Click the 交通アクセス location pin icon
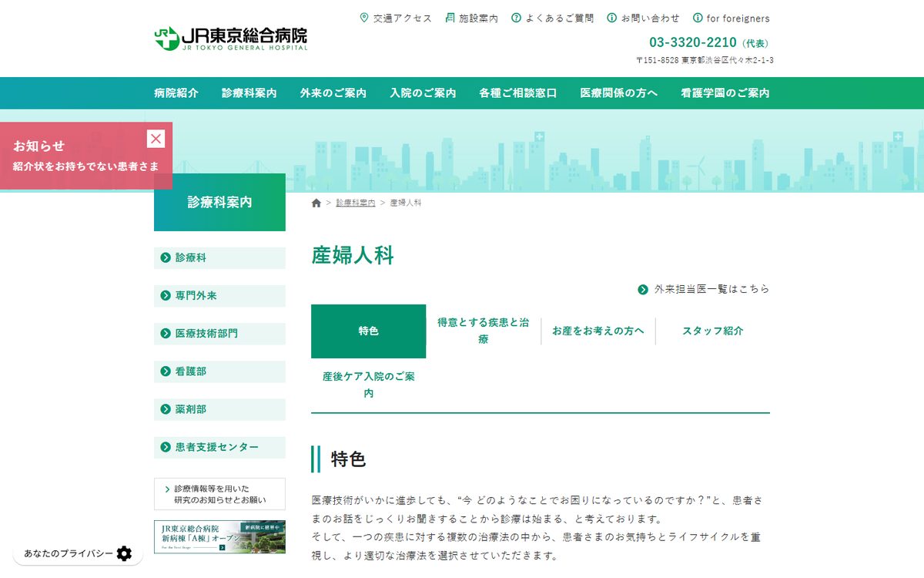Viewport: 924px width, 578px height. coord(364,18)
